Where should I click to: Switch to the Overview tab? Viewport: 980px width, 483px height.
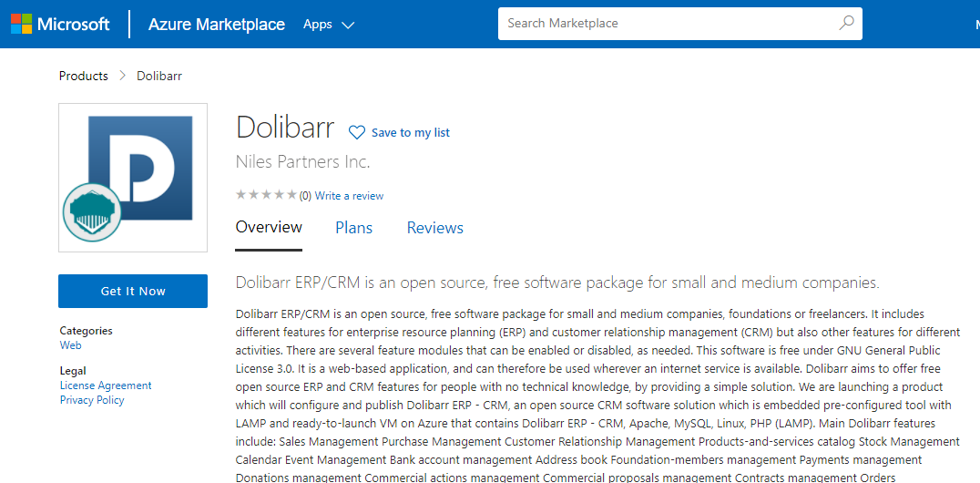pyautogui.click(x=269, y=228)
